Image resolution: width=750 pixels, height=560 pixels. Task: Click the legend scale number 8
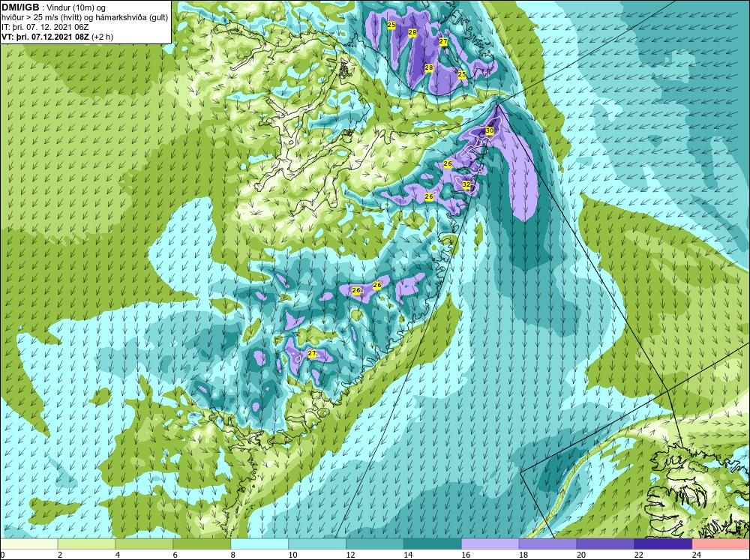(233, 555)
